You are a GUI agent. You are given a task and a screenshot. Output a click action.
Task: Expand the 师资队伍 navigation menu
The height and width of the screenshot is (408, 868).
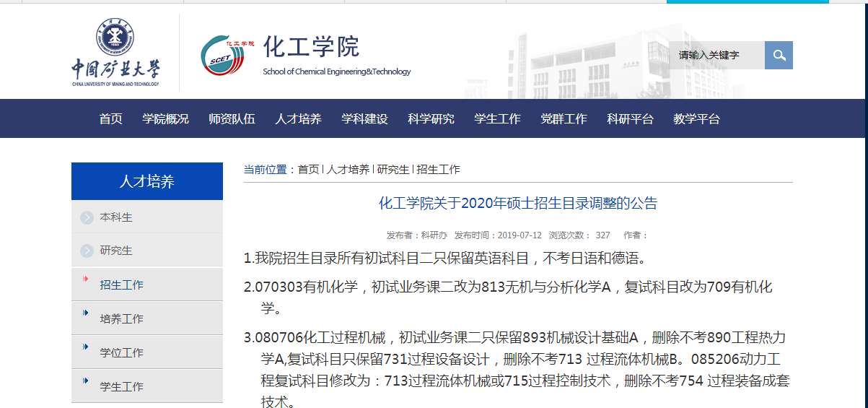[x=232, y=119]
